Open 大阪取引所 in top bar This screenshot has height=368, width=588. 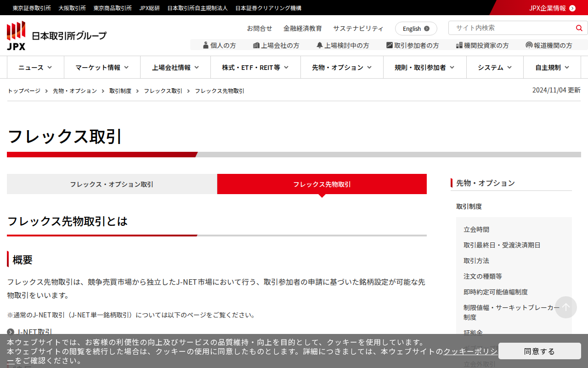coord(72,8)
